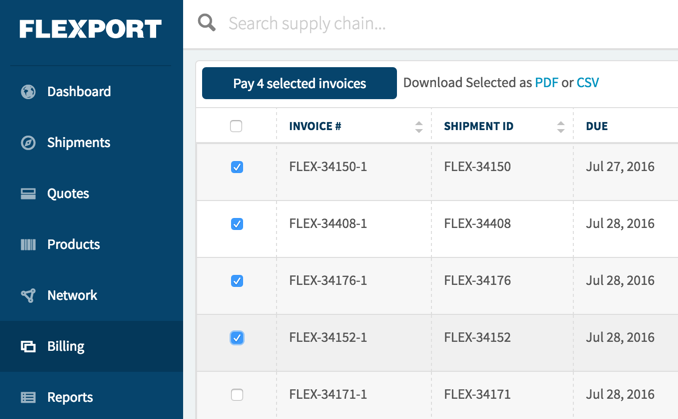Click shipment ID FLEX-34176
The width and height of the screenshot is (678, 419).
(x=477, y=281)
